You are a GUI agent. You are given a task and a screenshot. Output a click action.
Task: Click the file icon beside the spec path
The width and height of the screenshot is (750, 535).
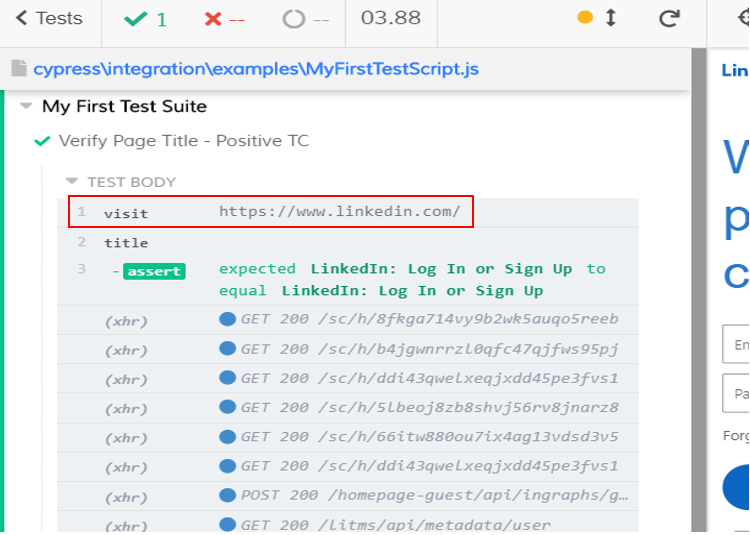[x=19, y=68]
